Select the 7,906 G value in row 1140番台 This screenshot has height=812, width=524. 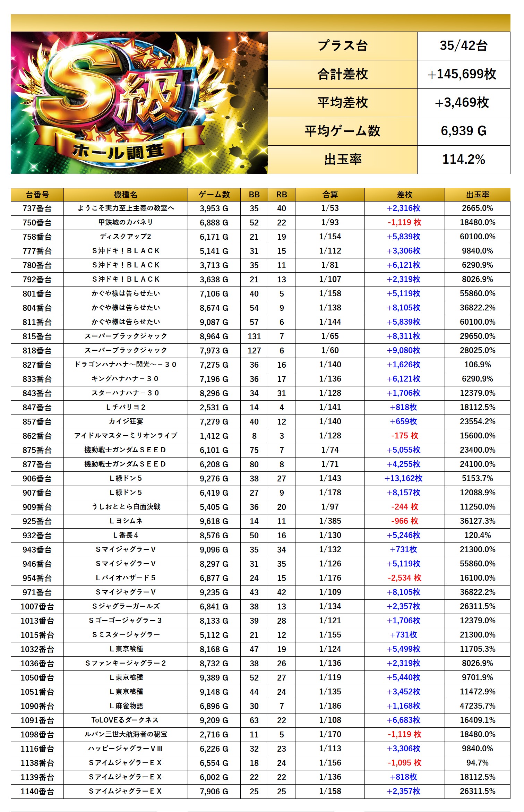coord(214,792)
